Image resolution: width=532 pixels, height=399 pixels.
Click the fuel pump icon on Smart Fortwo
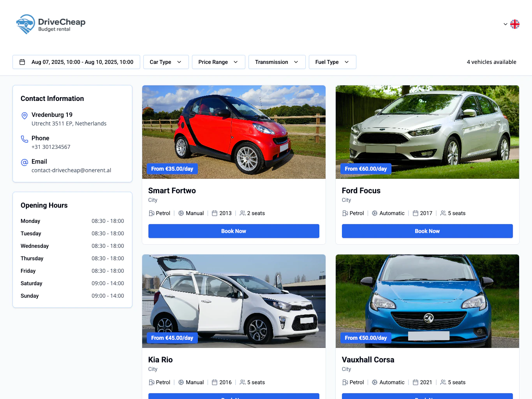(151, 213)
